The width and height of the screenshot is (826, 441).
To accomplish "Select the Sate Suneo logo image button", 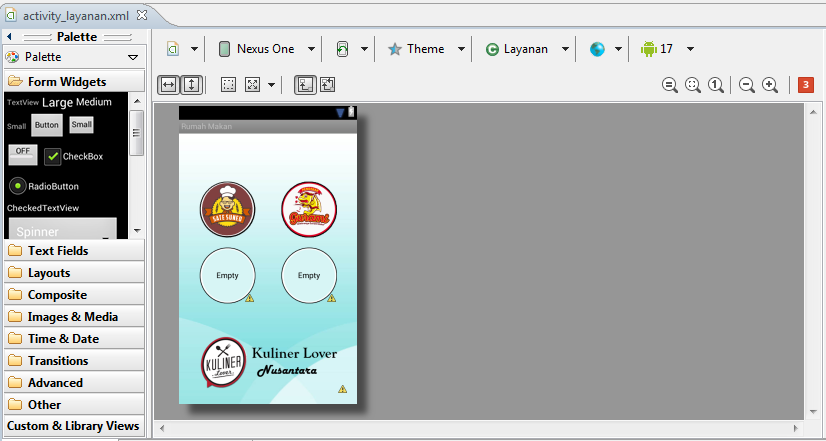I will pos(228,209).
